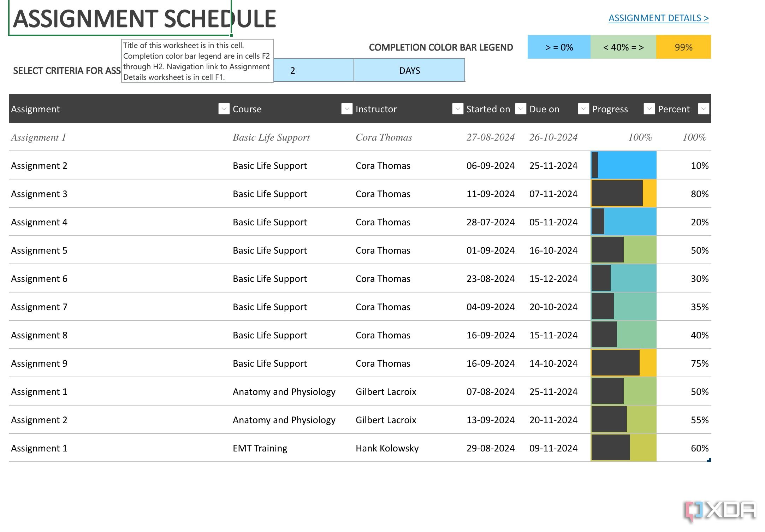Image resolution: width=765 pixels, height=532 pixels.
Task: Click date 27-08-2024 in Started on
Action: coord(490,137)
